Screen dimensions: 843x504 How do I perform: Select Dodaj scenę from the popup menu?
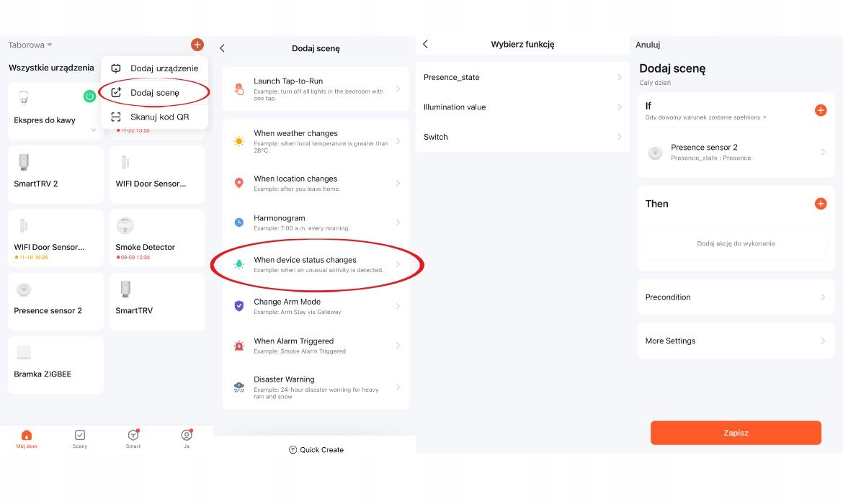coord(154,93)
